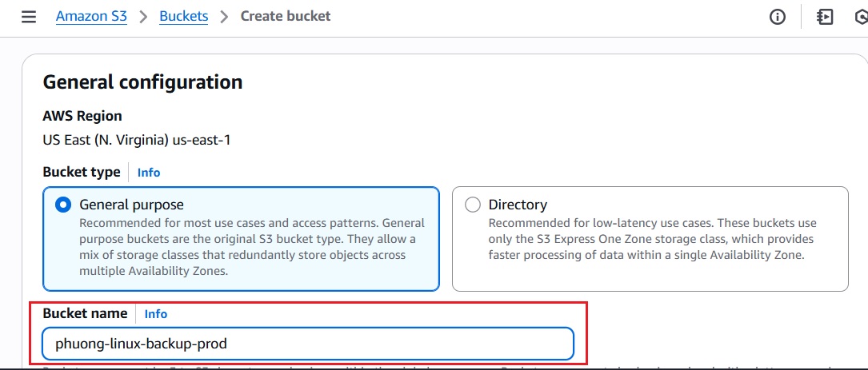The width and height of the screenshot is (868, 370).
Task: Select the General purpose radio button
Action: click(x=62, y=205)
